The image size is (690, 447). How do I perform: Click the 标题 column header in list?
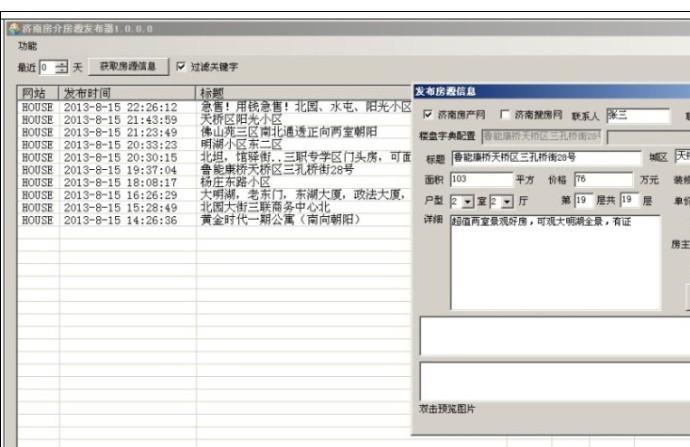tap(304, 93)
